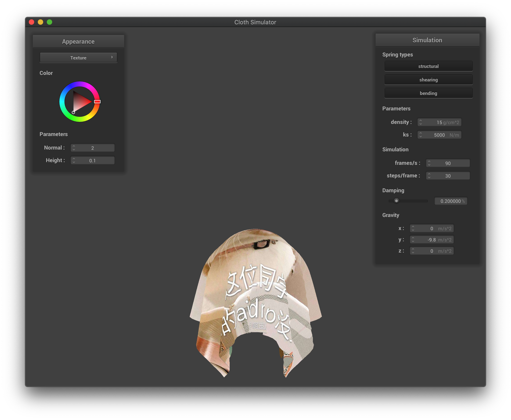Toggle the structural spring type button
Viewport: 511px width, 420px height.
[428, 66]
